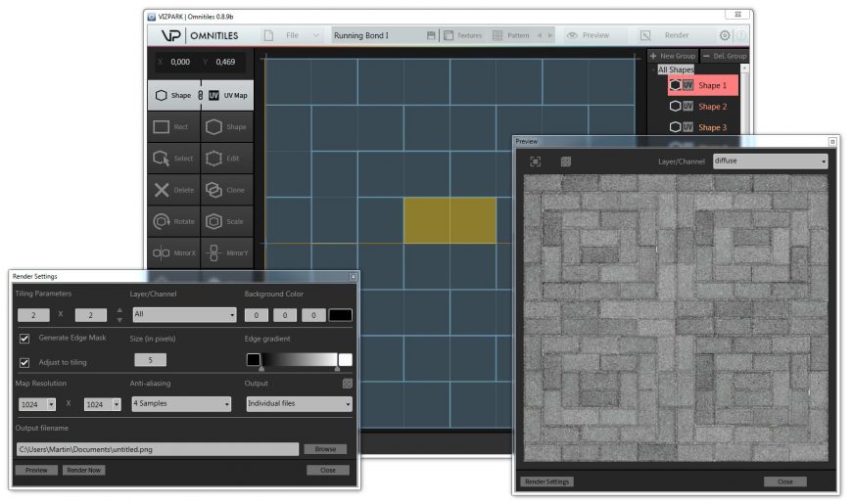The width and height of the screenshot is (852, 504).
Task: Select the Scale tool
Action: click(226, 221)
